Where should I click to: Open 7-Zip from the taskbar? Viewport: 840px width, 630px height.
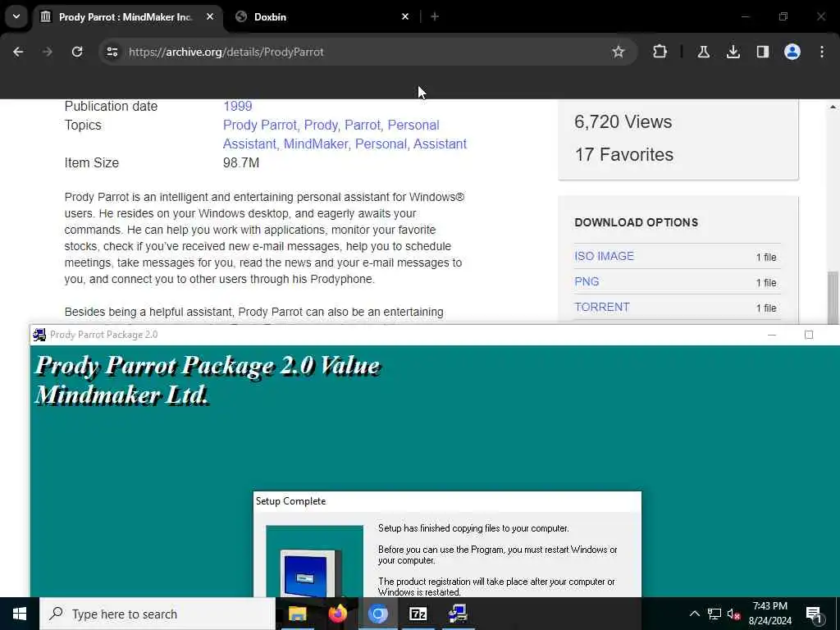(418, 614)
